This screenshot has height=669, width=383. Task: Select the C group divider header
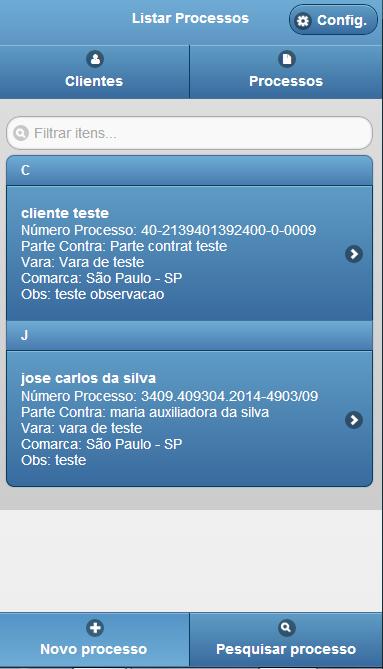(x=189, y=170)
